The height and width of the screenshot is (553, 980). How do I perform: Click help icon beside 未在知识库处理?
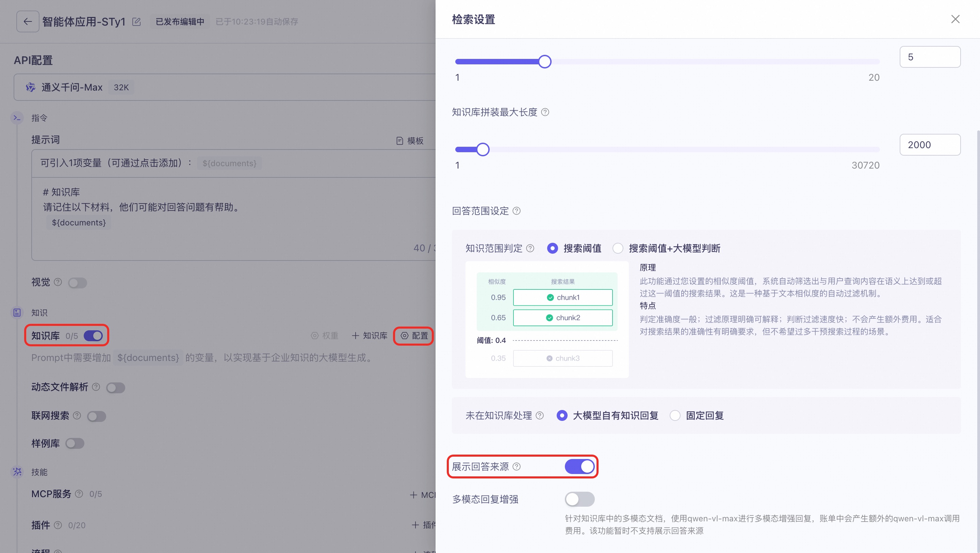[539, 416]
